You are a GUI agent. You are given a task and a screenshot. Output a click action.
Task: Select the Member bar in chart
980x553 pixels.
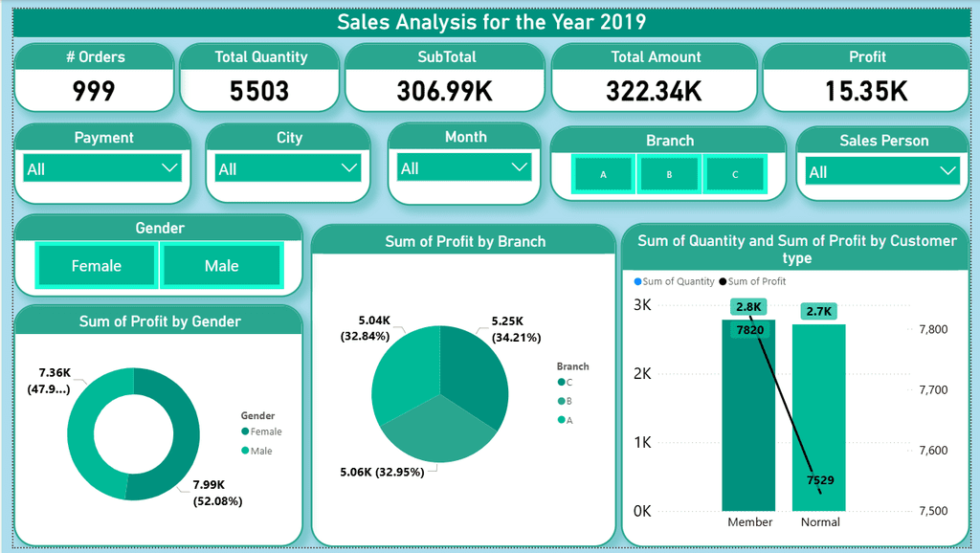(x=748, y=415)
